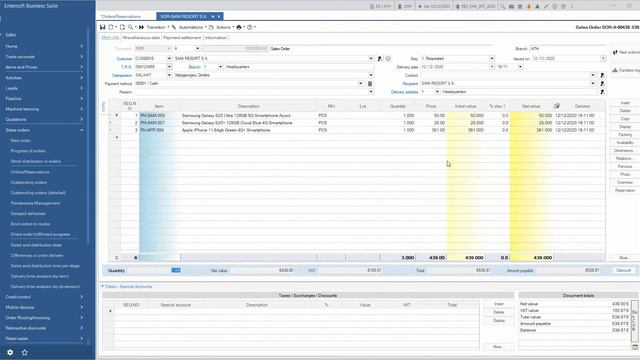Expand the Quotations menu group
This screenshot has width=640, height=360.
82,120
